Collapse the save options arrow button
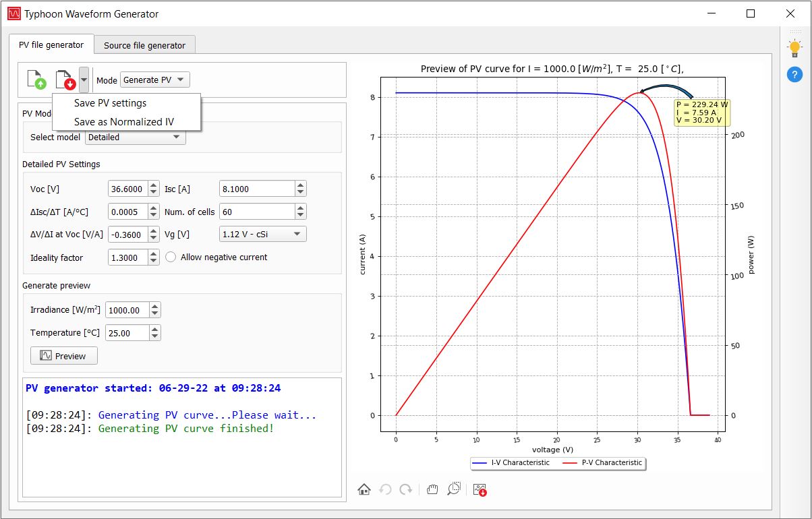The height and width of the screenshot is (519, 812). (x=84, y=80)
